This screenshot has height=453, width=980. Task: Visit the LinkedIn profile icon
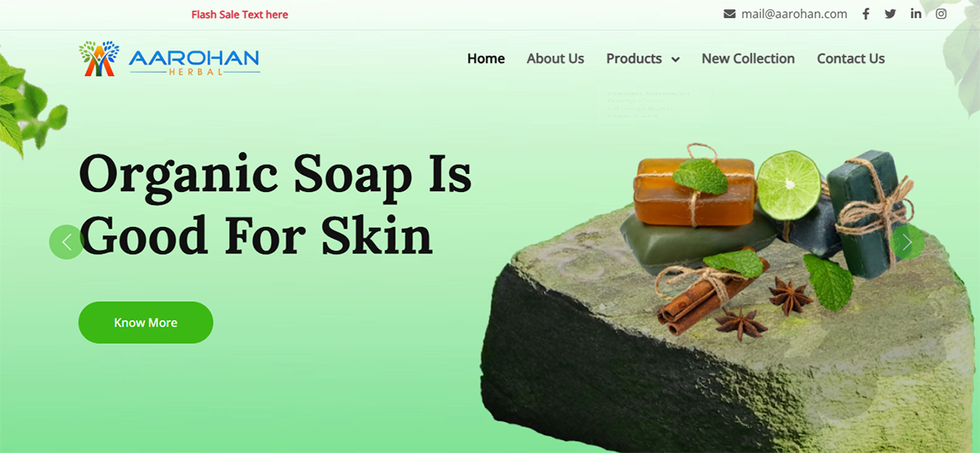[915, 14]
